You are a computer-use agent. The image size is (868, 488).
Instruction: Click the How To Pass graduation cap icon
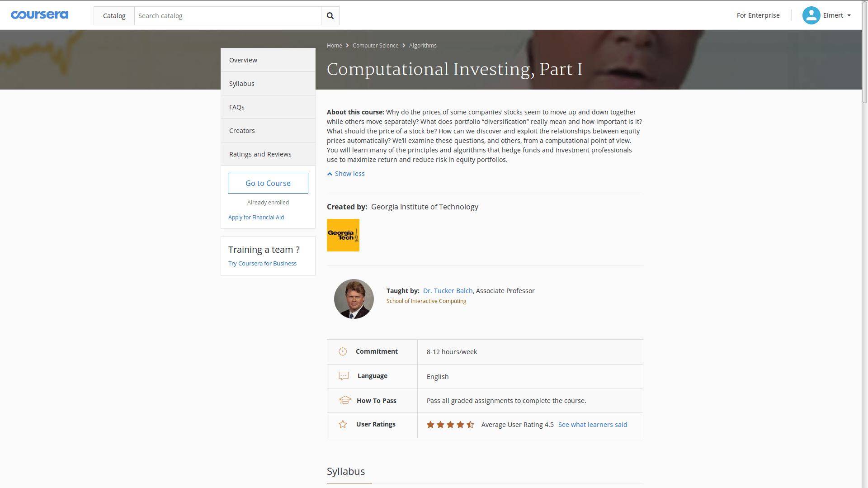345,400
